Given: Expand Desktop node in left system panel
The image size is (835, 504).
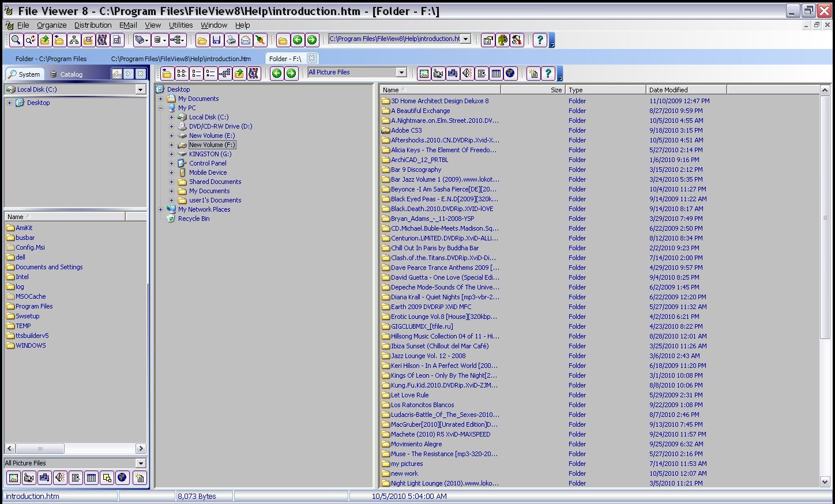Looking at the screenshot, I should [x=9, y=103].
